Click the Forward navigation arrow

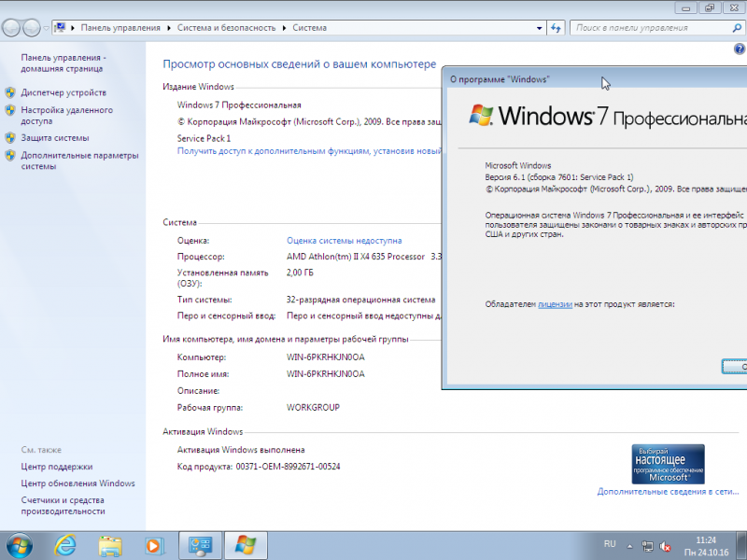(32, 28)
